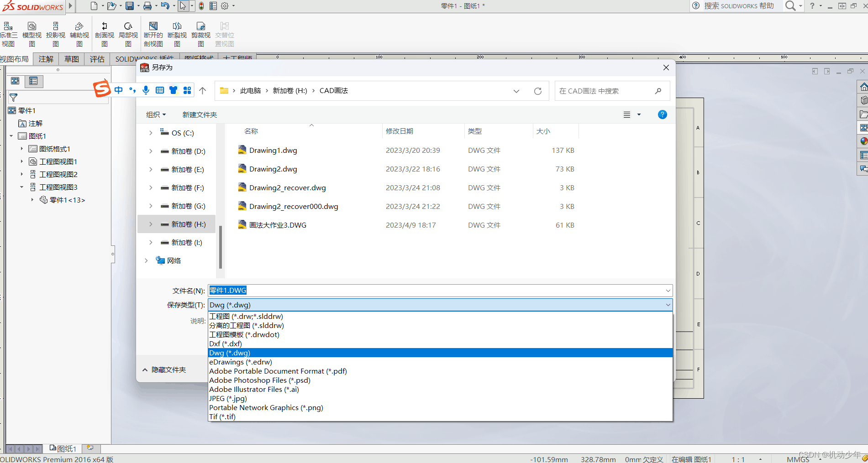Expand the OS (C:) drive node

pyautogui.click(x=151, y=133)
